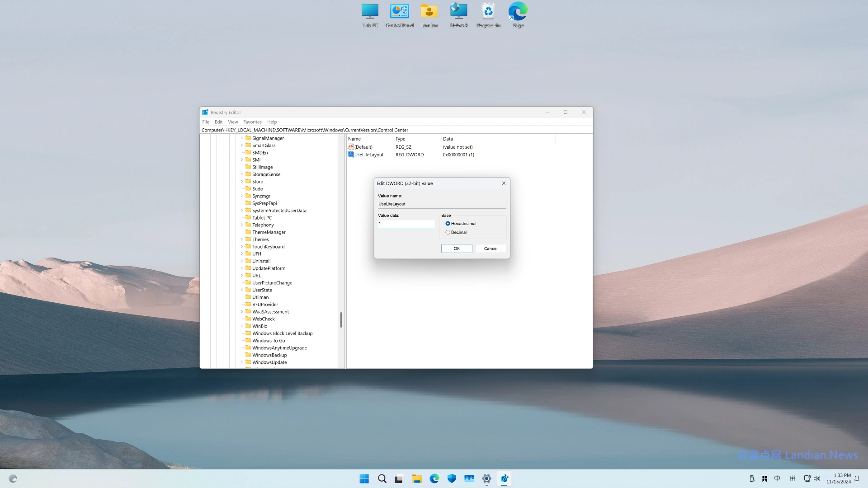Open Microsoft Edge desktop icon

pos(518,12)
